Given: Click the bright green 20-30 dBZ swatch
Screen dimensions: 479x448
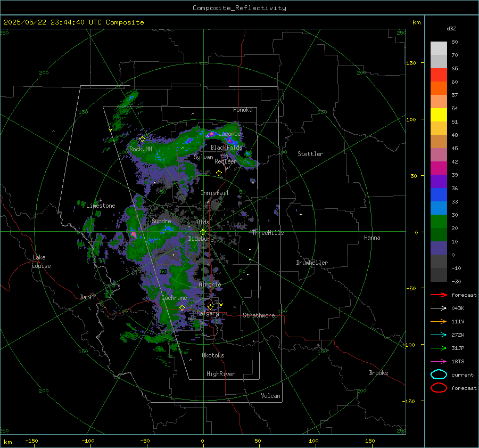Looking at the screenshot, I should (x=439, y=222).
